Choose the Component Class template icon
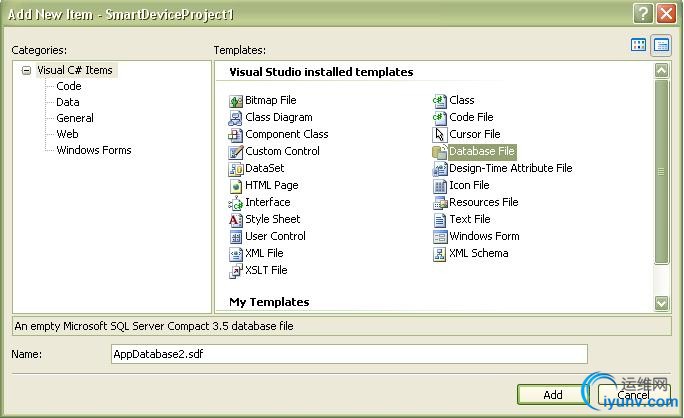 point(236,135)
